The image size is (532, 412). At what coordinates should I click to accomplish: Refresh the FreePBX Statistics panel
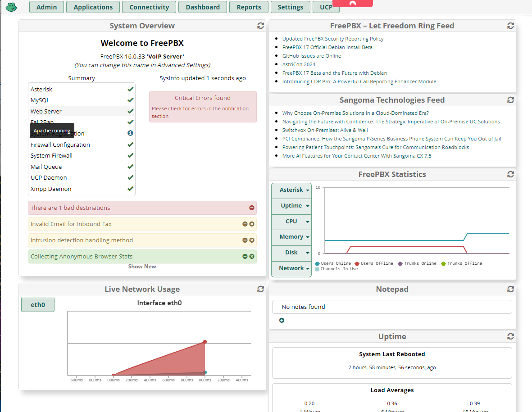(x=510, y=174)
